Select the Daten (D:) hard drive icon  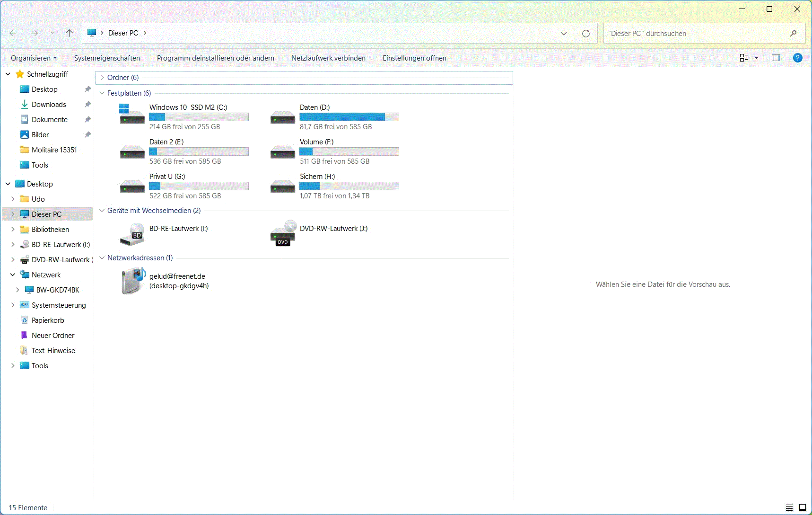click(282, 117)
